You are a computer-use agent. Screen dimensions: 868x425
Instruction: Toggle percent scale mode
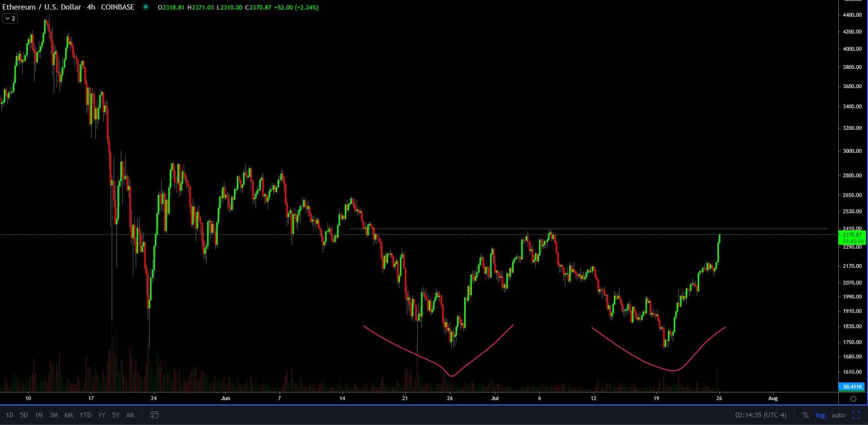coord(805,415)
